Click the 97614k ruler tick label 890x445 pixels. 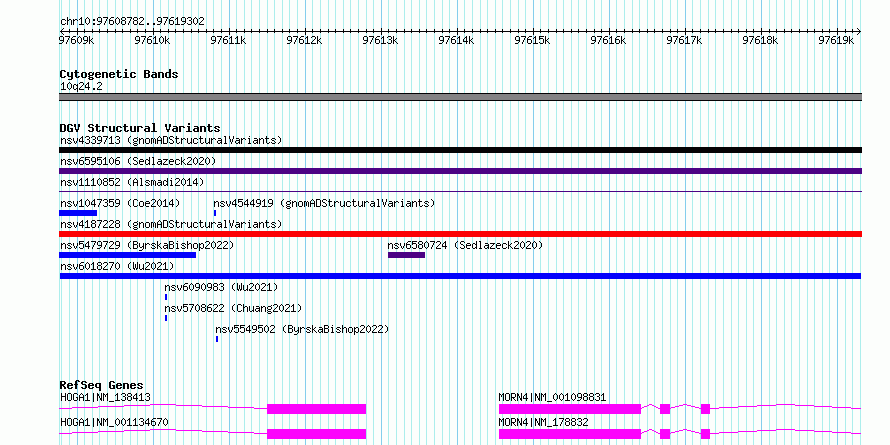[456, 40]
